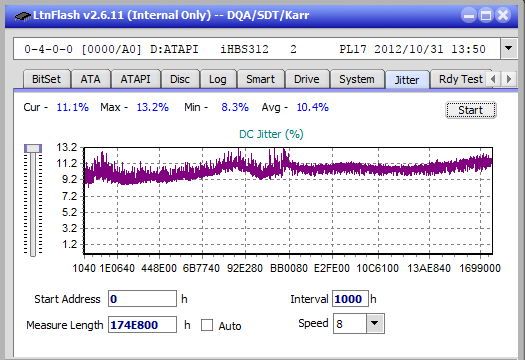Click the DC Jitter (%) chart title

[271, 134]
